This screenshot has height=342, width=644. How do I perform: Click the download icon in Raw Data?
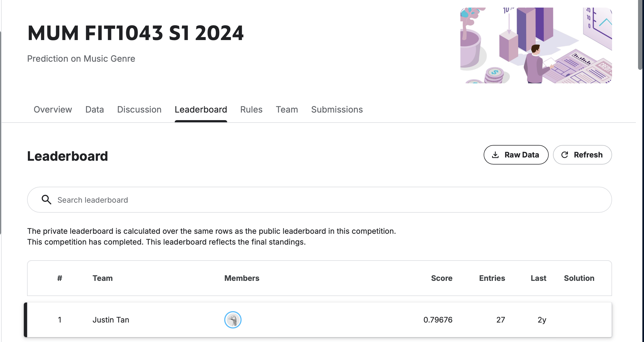point(495,155)
